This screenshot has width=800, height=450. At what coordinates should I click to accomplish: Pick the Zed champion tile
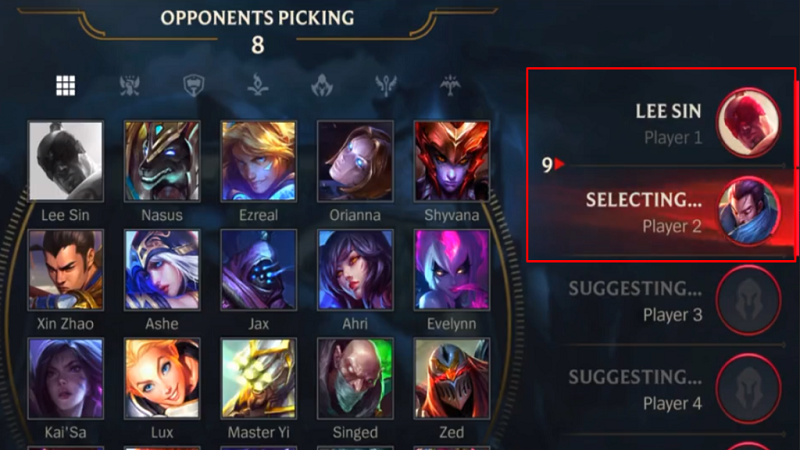click(x=452, y=379)
